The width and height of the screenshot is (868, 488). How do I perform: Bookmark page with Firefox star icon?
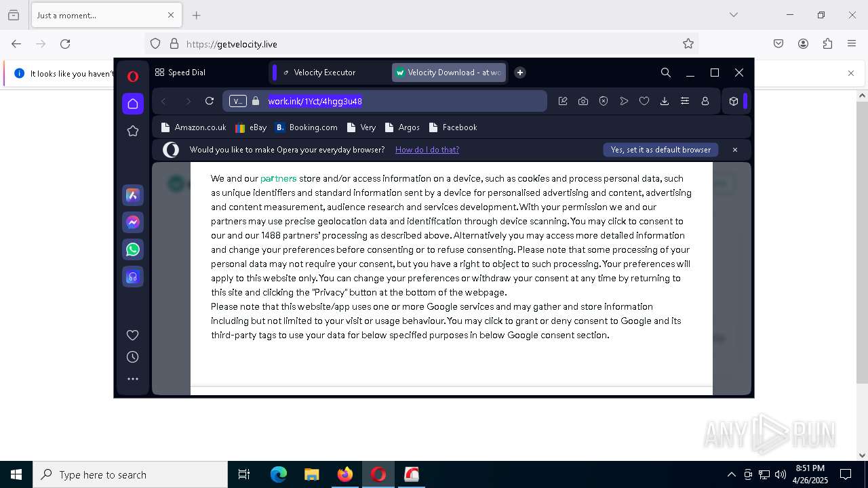click(688, 44)
